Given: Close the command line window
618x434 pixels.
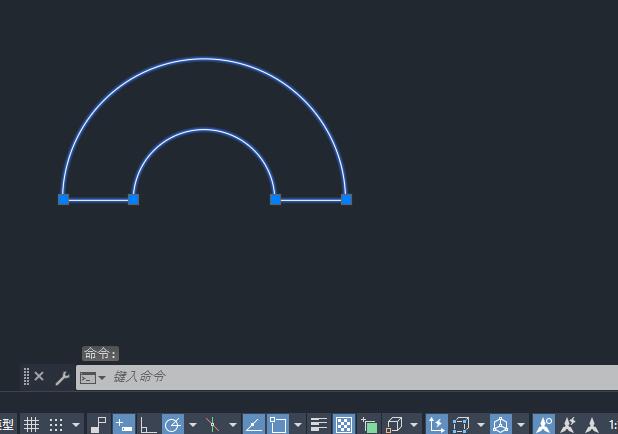Looking at the screenshot, I should (x=39, y=376).
